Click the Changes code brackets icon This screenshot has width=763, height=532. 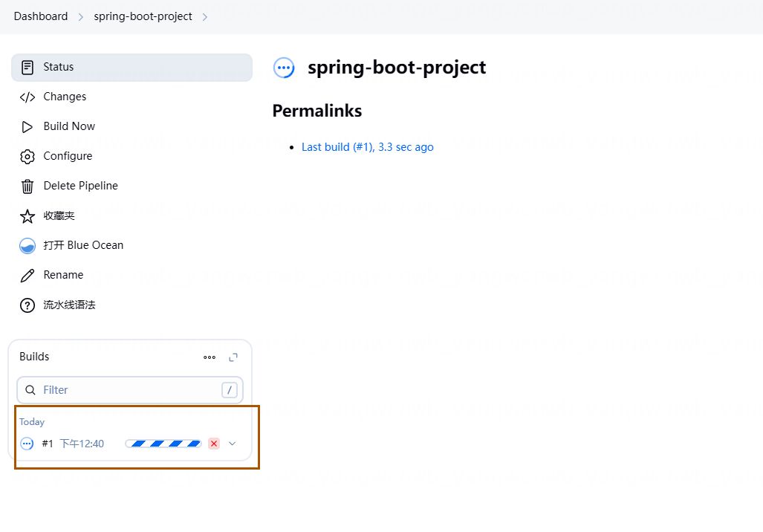click(x=27, y=97)
